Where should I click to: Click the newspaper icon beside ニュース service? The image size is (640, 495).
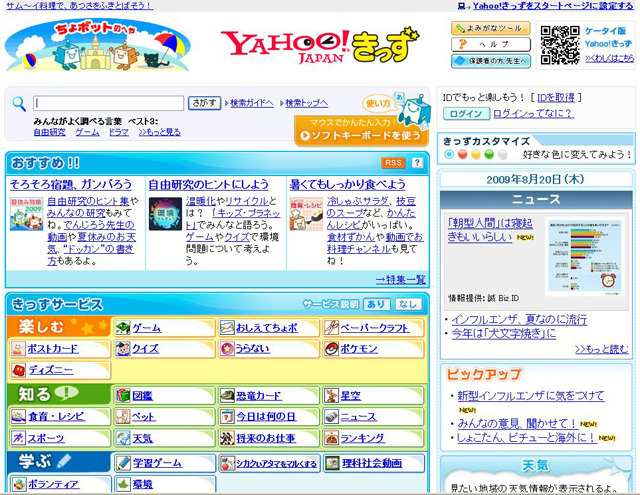pos(331,416)
